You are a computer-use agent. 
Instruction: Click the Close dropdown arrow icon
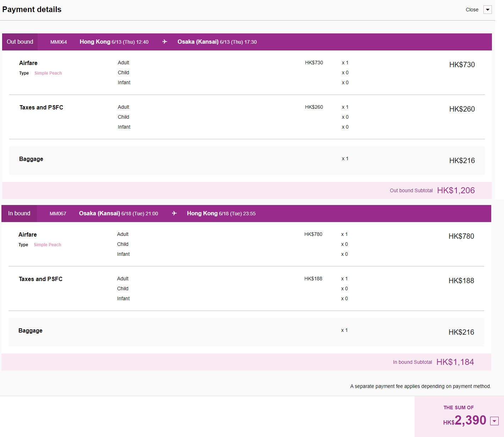[x=488, y=10]
